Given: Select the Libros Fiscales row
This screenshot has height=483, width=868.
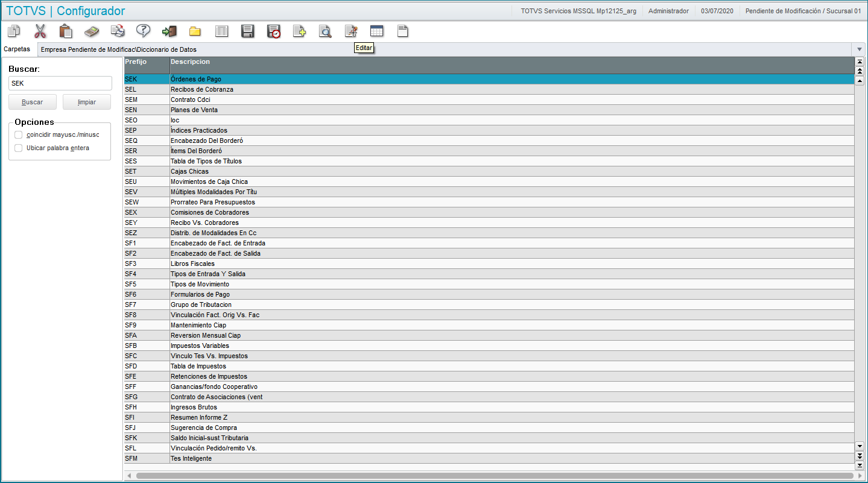Looking at the screenshot, I should coord(489,264).
